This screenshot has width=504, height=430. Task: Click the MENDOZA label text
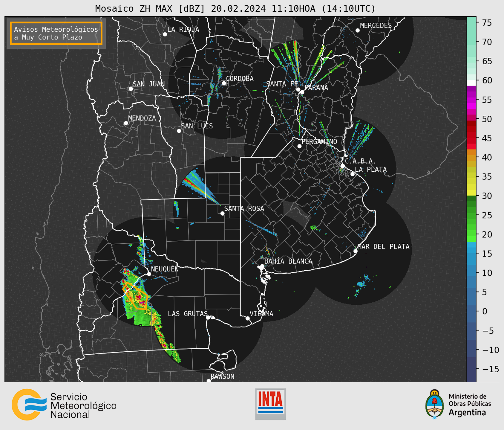pos(142,118)
